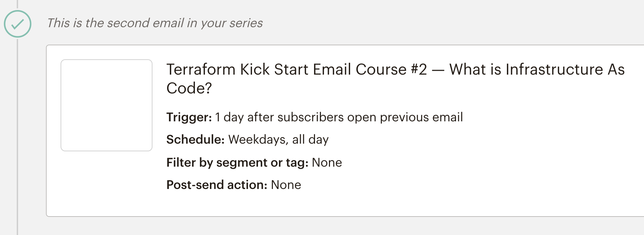Click the Schedule settings row
The width and height of the screenshot is (644, 235).
[x=247, y=139]
